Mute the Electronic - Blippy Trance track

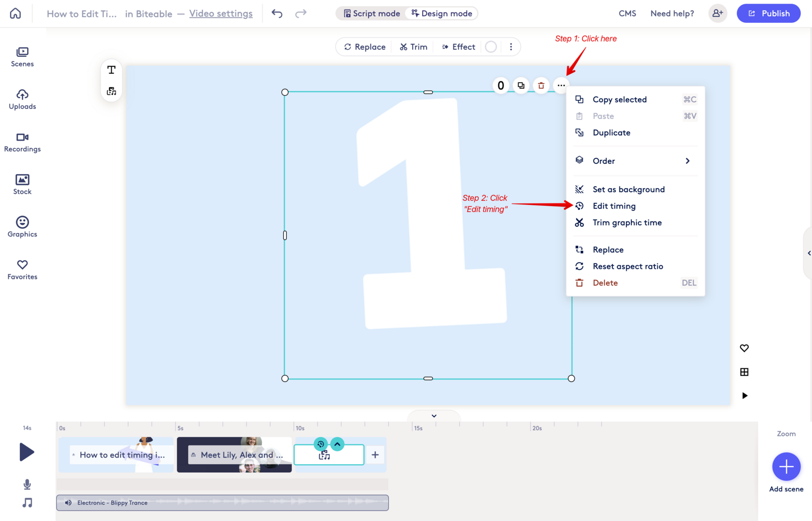pos(68,503)
